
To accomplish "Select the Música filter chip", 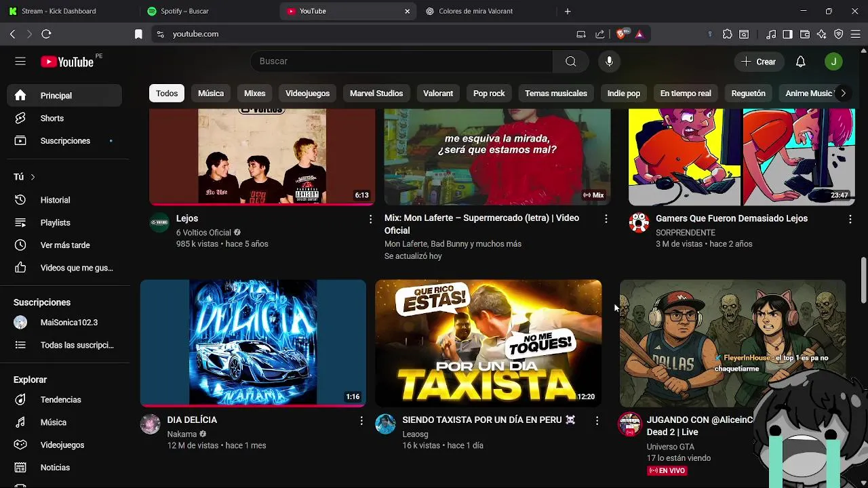I will pyautogui.click(x=211, y=94).
